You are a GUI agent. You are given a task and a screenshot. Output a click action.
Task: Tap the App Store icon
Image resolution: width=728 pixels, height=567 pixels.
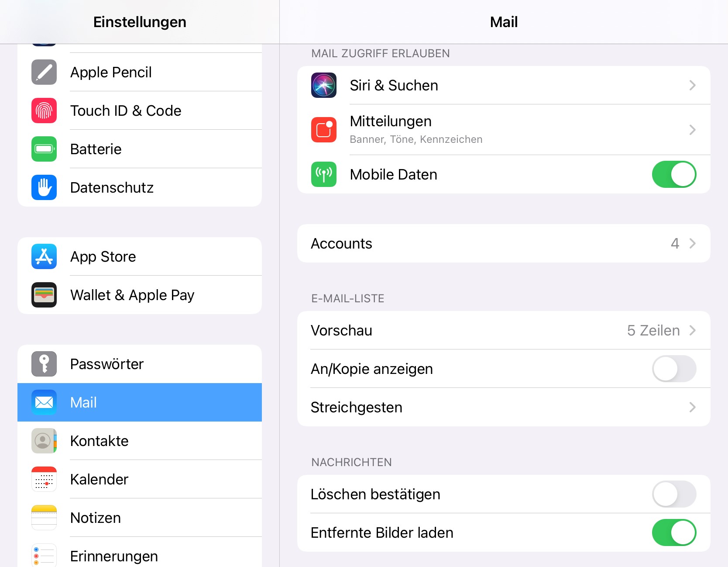click(x=44, y=256)
